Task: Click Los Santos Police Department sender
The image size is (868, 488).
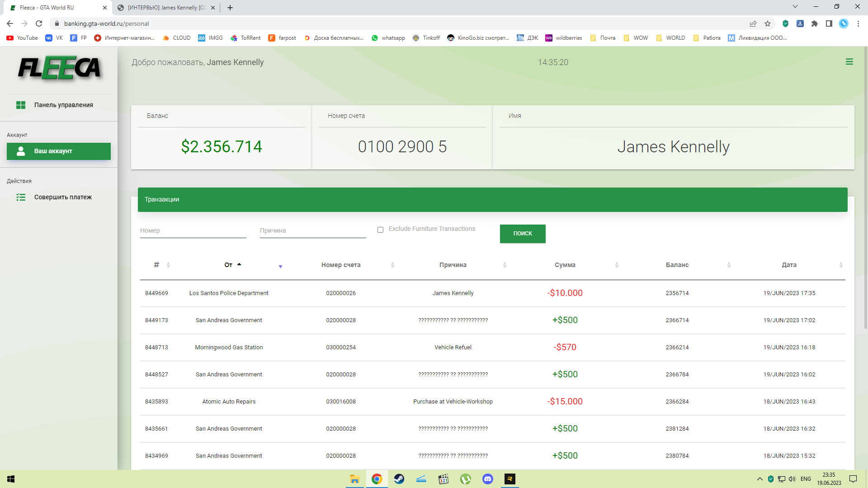Action: (229, 293)
